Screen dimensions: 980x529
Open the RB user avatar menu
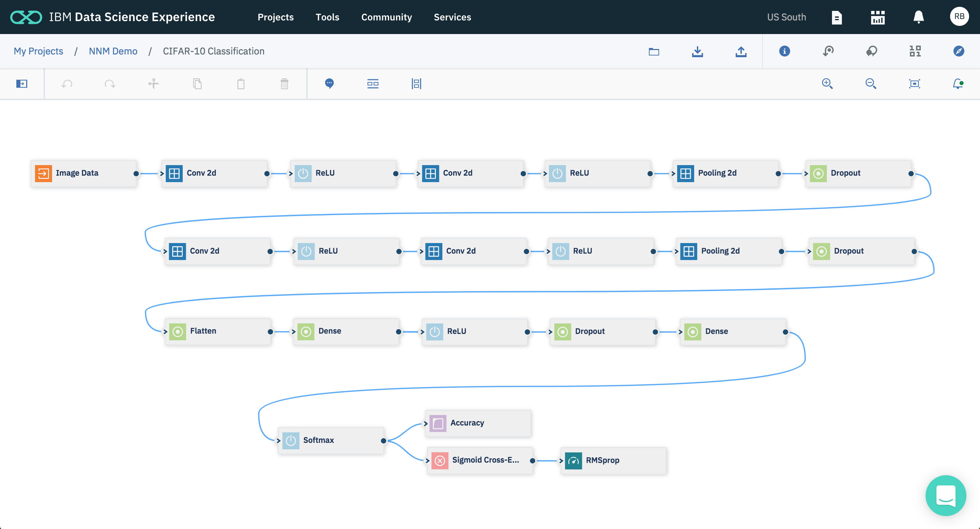pyautogui.click(x=959, y=17)
